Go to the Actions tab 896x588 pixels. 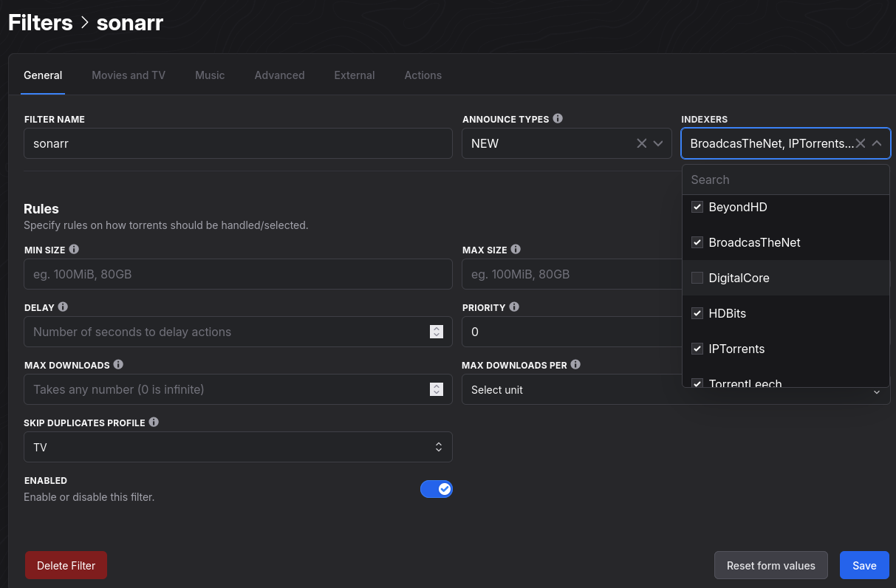(423, 75)
